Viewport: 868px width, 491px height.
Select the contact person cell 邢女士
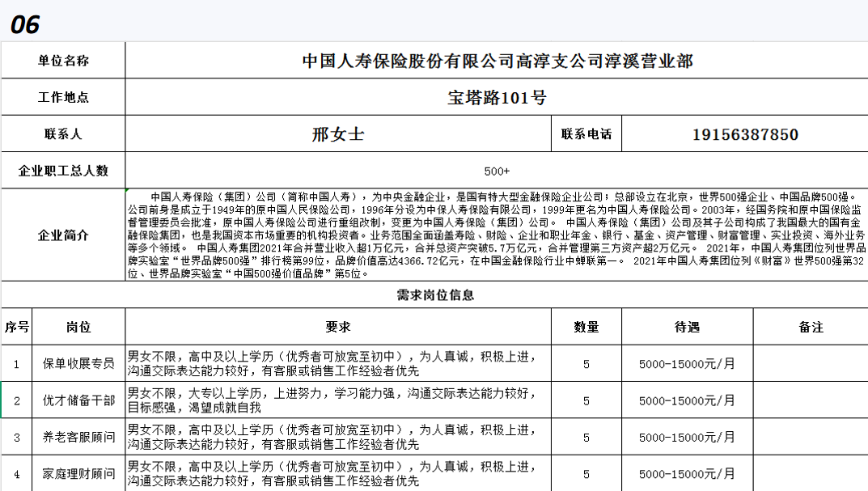tap(337, 134)
